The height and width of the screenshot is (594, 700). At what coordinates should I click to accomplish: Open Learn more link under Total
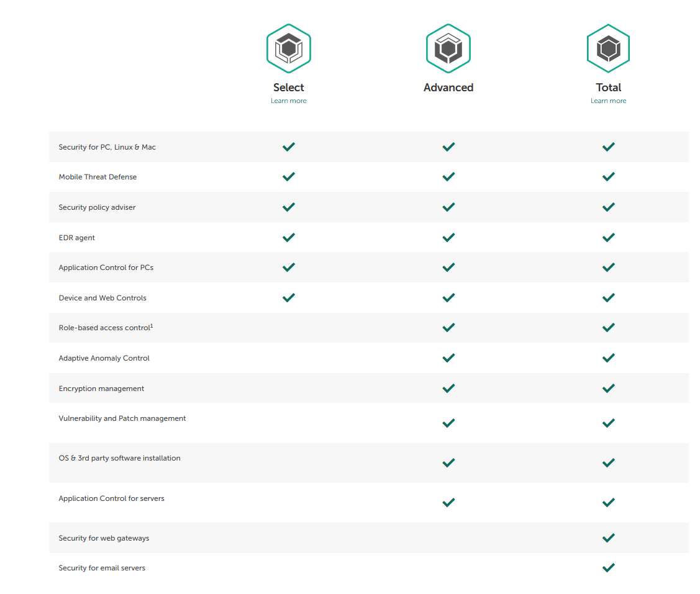608,101
